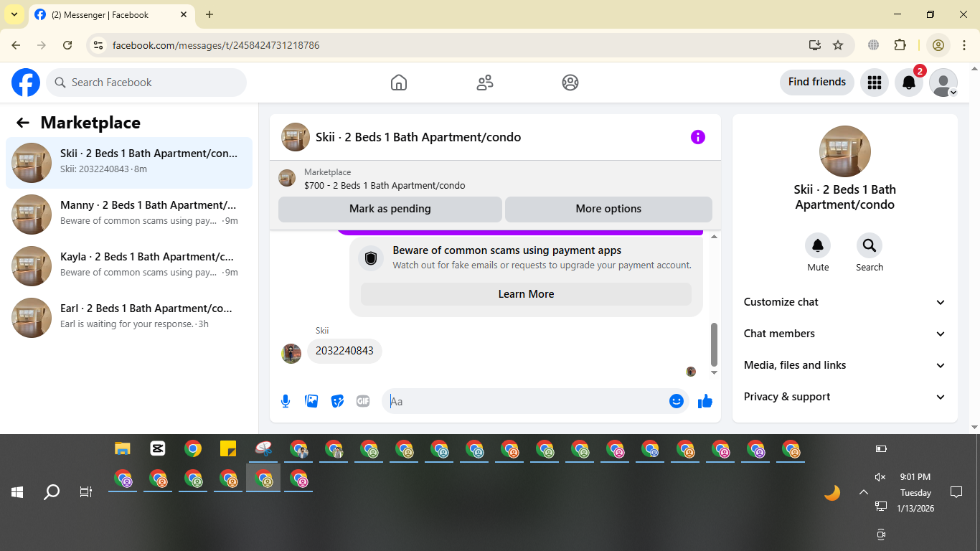The width and height of the screenshot is (980, 551).
Task: Click the muted speaker icon in the system tray
Action: point(880,477)
